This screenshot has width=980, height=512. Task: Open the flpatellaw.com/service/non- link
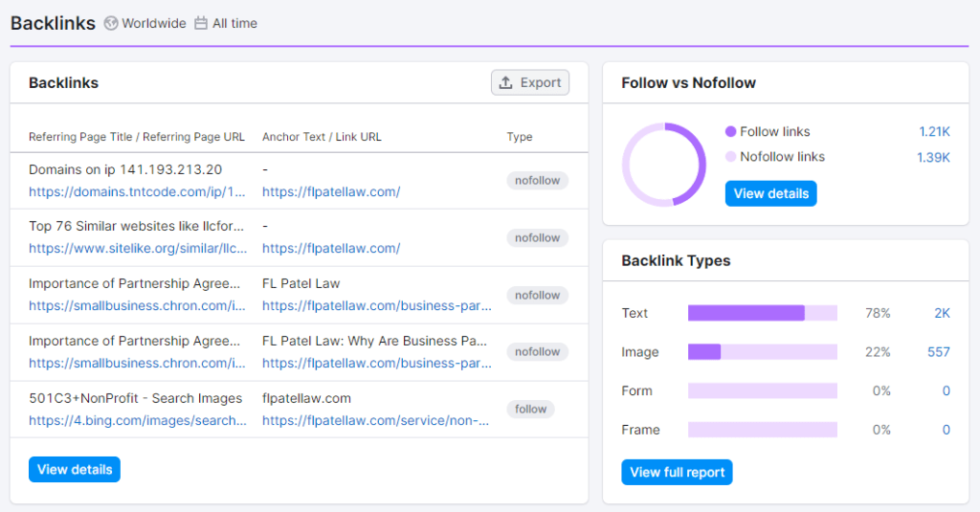[x=375, y=421]
